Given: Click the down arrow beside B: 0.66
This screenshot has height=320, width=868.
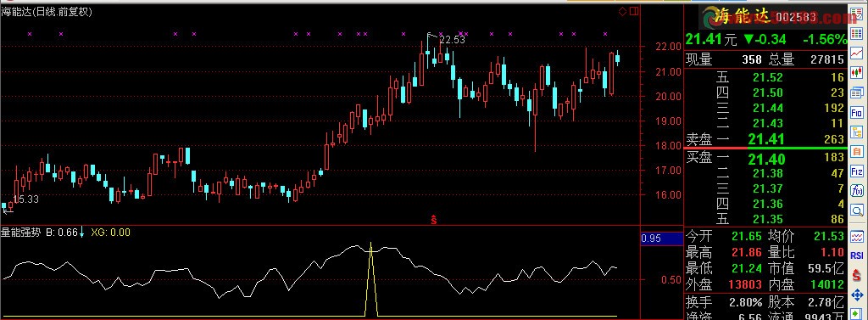Looking at the screenshot, I should [82, 232].
